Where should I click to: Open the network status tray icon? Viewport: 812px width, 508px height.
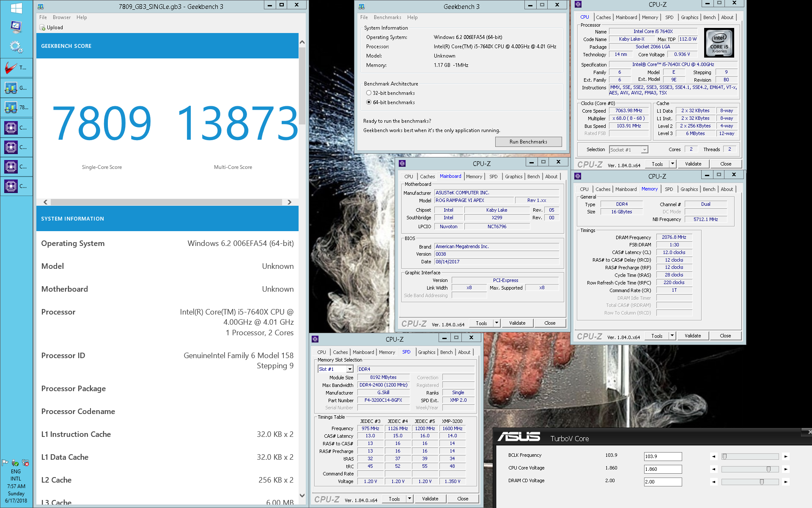tap(25, 463)
